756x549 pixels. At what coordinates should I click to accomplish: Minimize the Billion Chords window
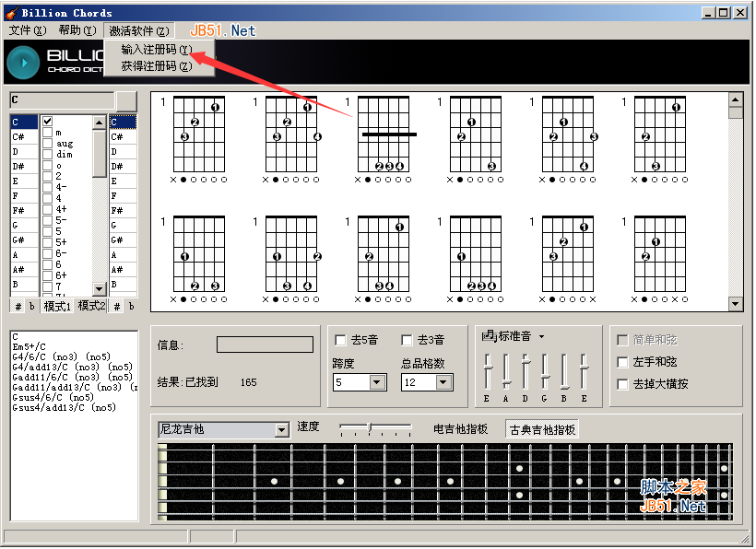click(708, 13)
